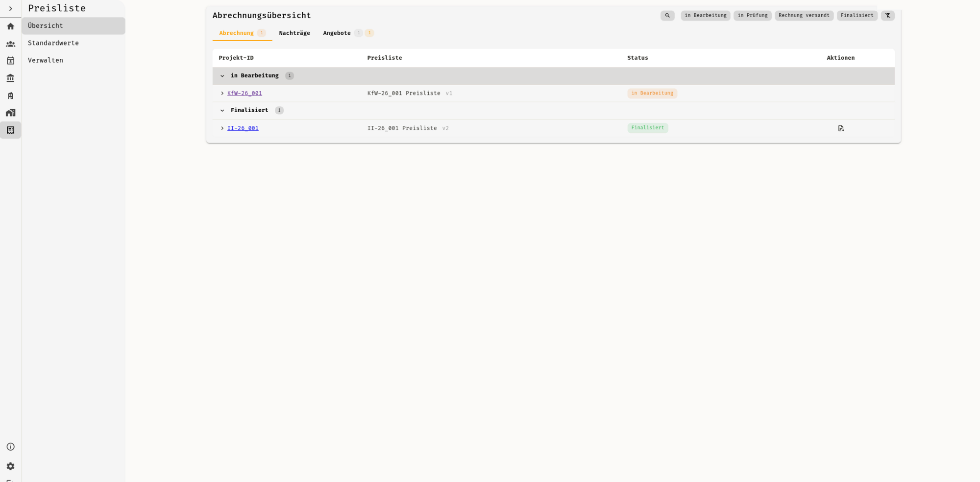Toggle the 'Finalisiert' filter chip
Image resolution: width=980 pixels, height=482 pixels.
pyautogui.click(x=857, y=16)
